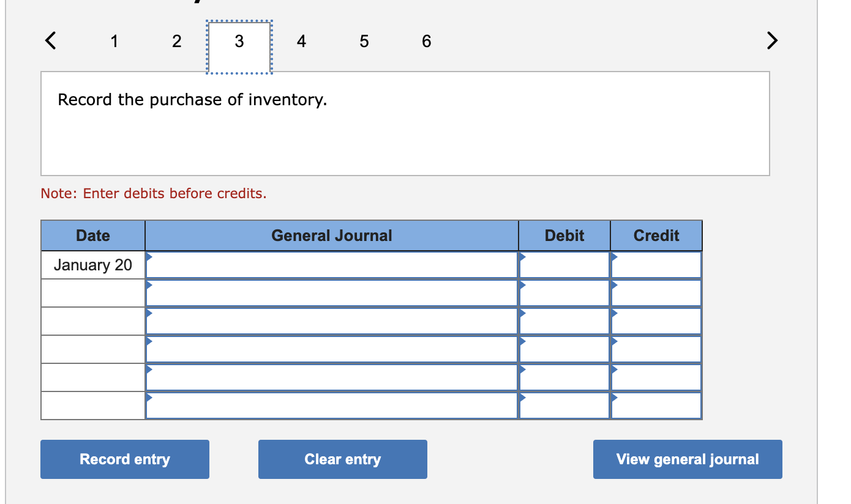This screenshot has height=504, width=851.
Task: Open requirement 6
Action: [426, 42]
